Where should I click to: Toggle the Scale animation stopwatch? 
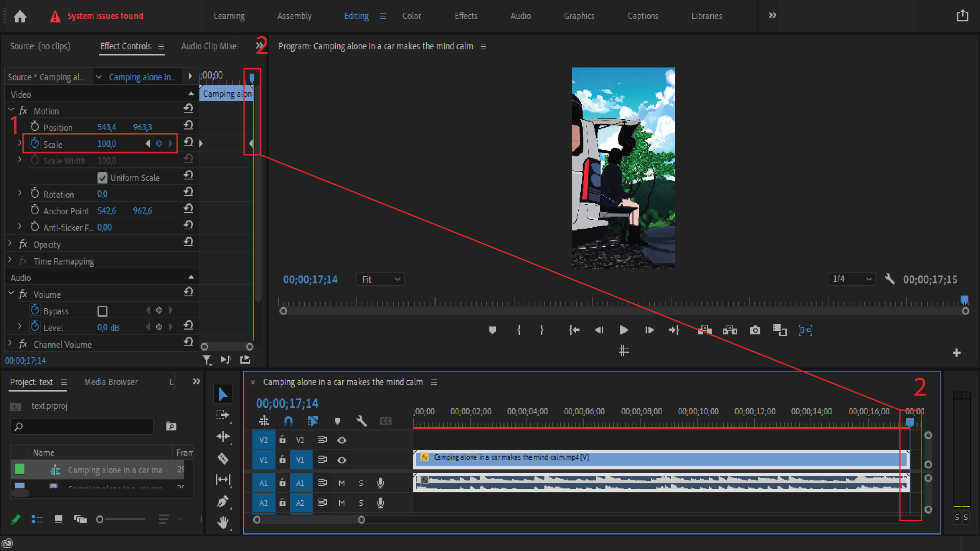35,144
